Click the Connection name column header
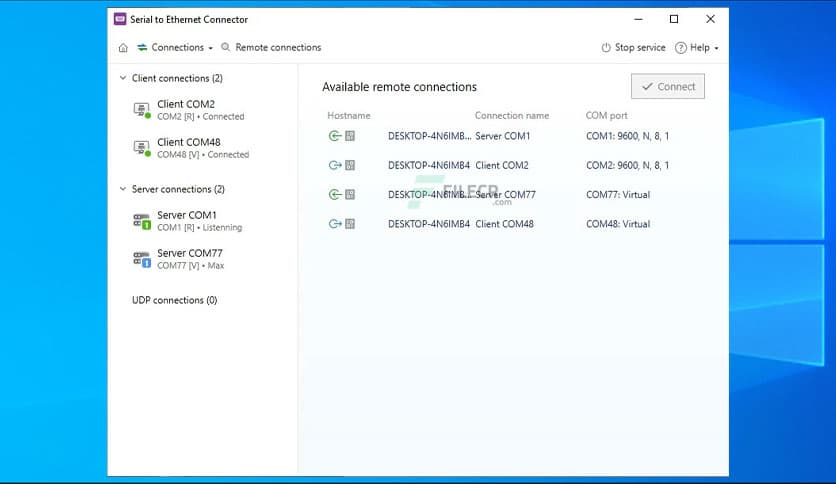Viewport: 836px width, 484px height. pyautogui.click(x=512, y=116)
